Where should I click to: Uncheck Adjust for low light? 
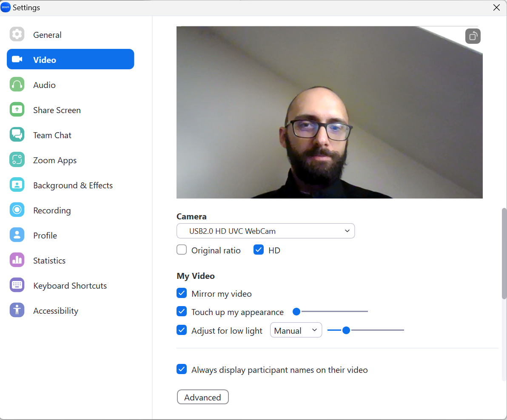[x=182, y=330]
